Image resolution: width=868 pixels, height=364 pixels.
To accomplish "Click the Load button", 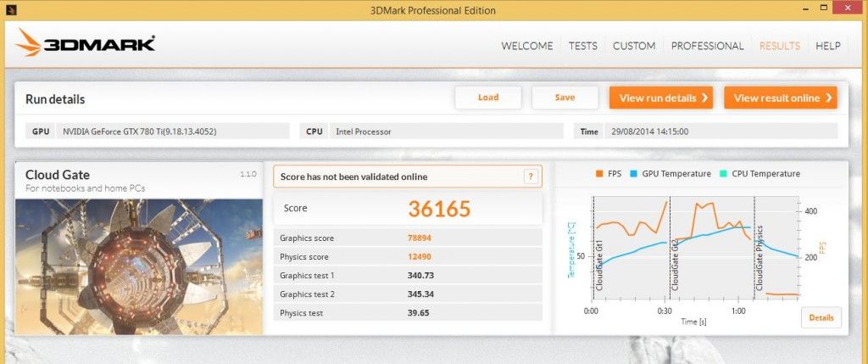I will (488, 98).
